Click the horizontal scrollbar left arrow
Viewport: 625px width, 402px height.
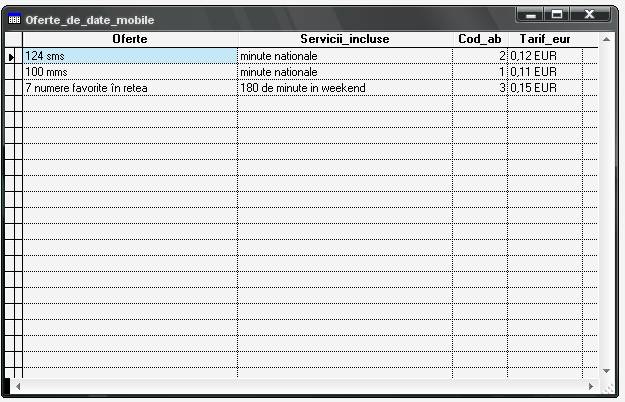click(x=17, y=386)
